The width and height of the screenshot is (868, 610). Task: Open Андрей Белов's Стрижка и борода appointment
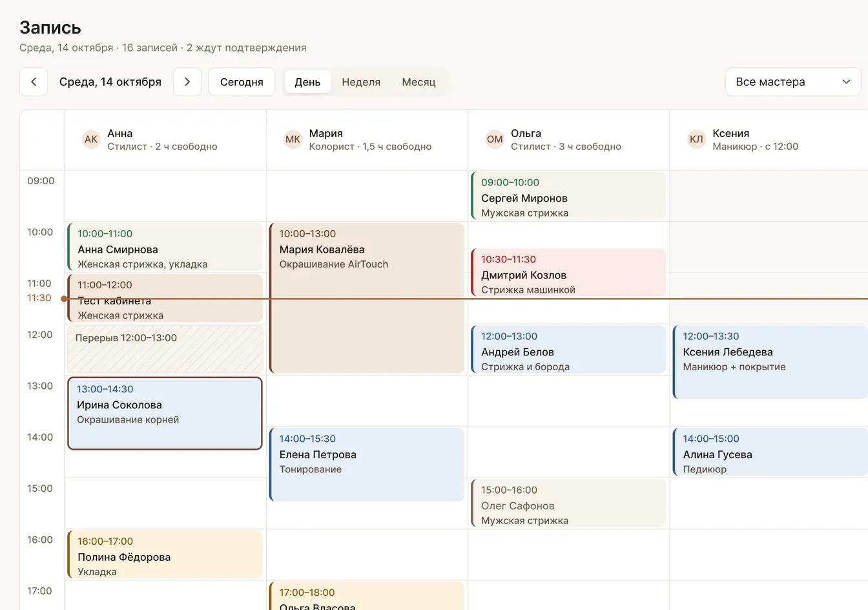569,350
